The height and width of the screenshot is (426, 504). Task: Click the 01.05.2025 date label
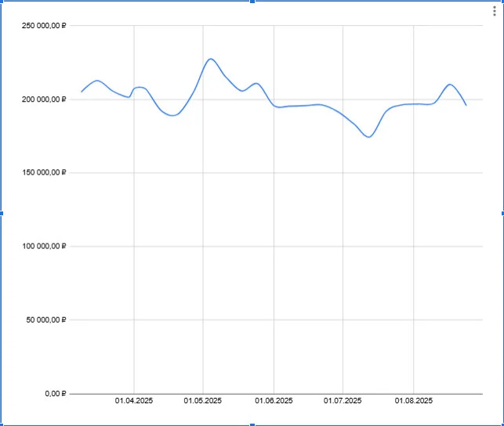[x=203, y=401]
